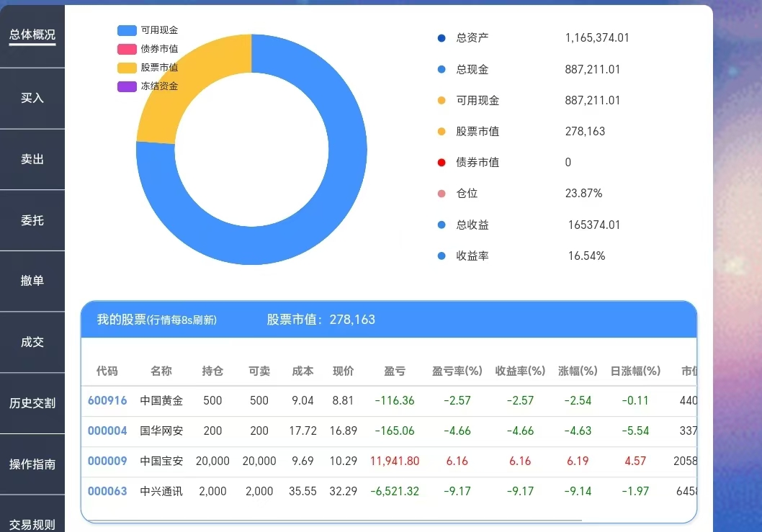Image resolution: width=762 pixels, height=532 pixels.
Task: Select the 总体概况 sidebar entry
Action: [x=32, y=34]
